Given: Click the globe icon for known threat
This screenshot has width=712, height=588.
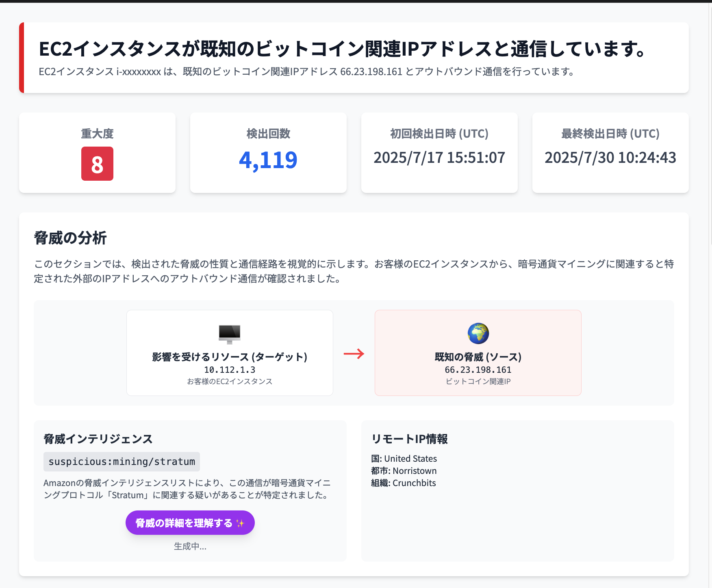Looking at the screenshot, I should [x=478, y=333].
